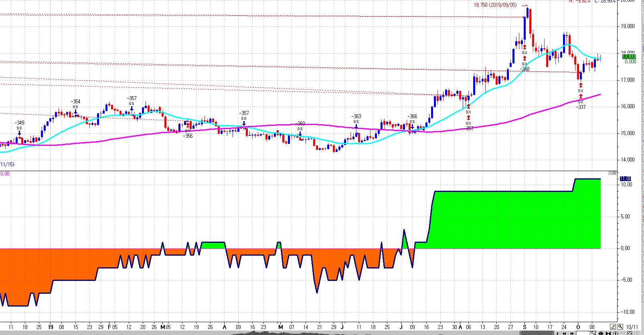Viewport: 644px width, 335px height.
Task: Zoom in using the circled plus icon
Action: 616,333
